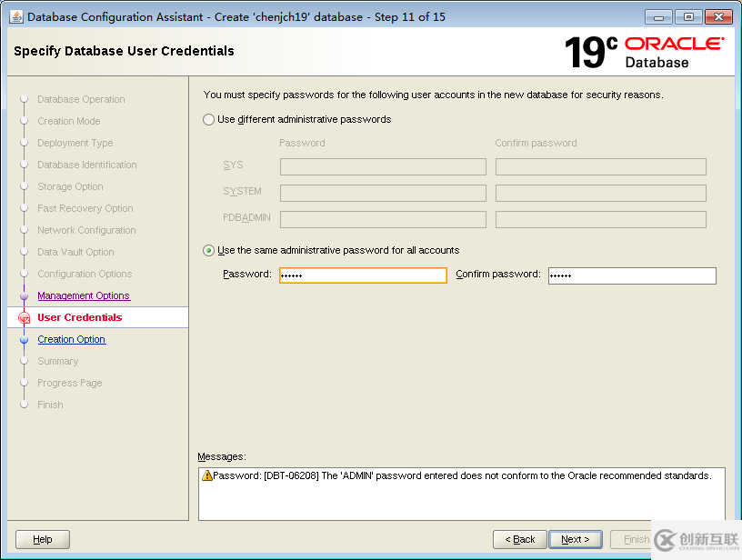Click the SYS confirm password field
Viewport: 742px width, 560px height.
pos(601,166)
